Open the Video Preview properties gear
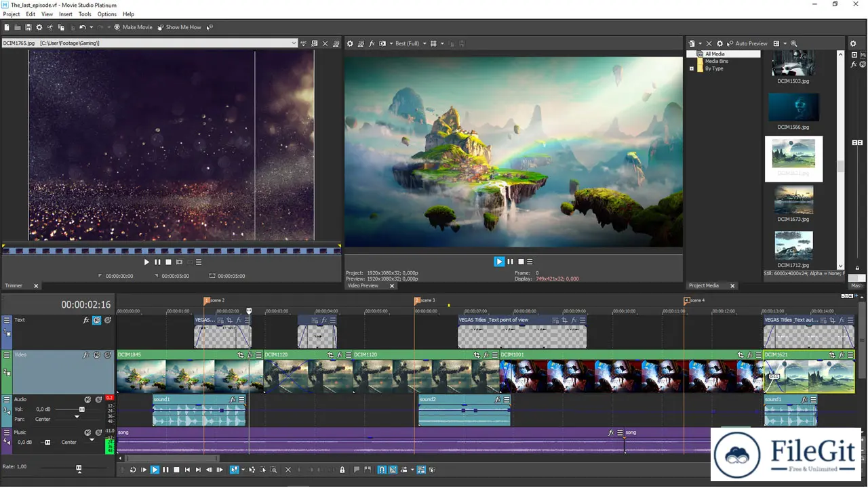This screenshot has height=488, width=868. pyautogui.click(x=350, y=43)
